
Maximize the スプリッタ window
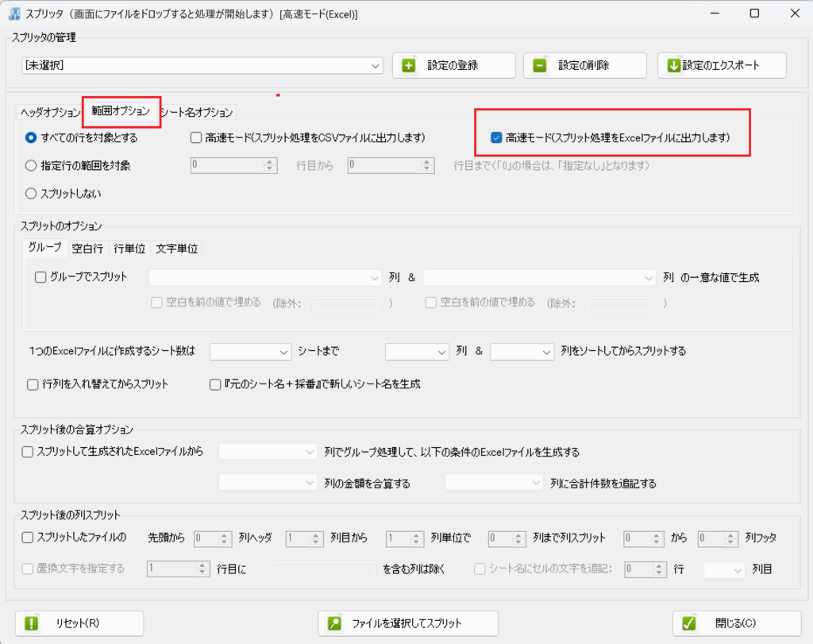pos(754,13)
